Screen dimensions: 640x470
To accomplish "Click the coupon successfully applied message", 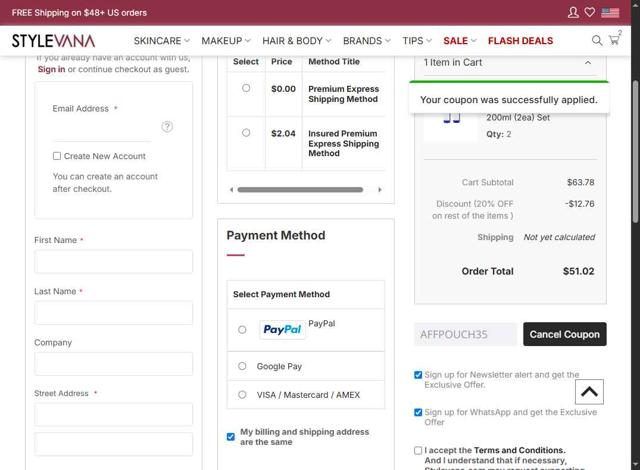I will tap(509, 100).
